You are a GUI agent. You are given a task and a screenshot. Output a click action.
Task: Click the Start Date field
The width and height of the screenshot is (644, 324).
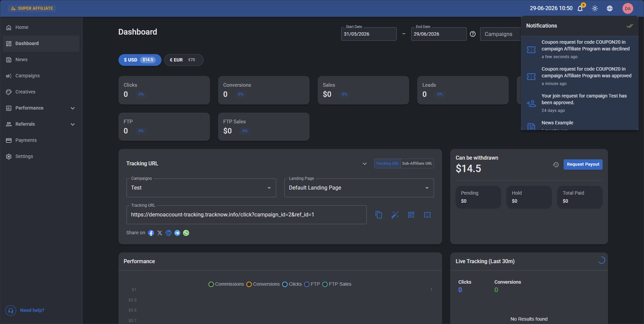click(369, 34)
